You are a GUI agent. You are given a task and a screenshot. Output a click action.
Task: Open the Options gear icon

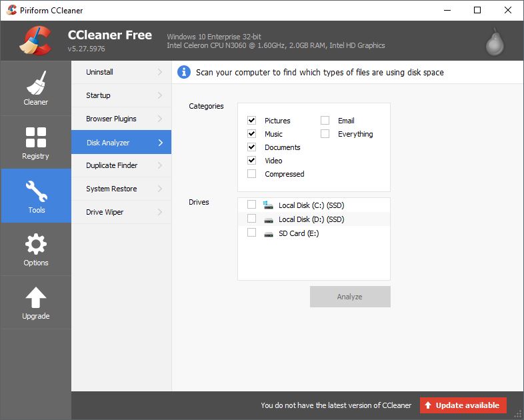(36, 244)
